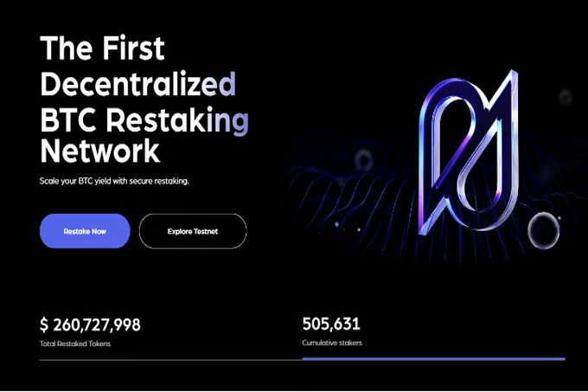Switch to the Cumulative stakers tab
Image resolution: width=588 pixels, height=392 pixels.
click(332, 344)
